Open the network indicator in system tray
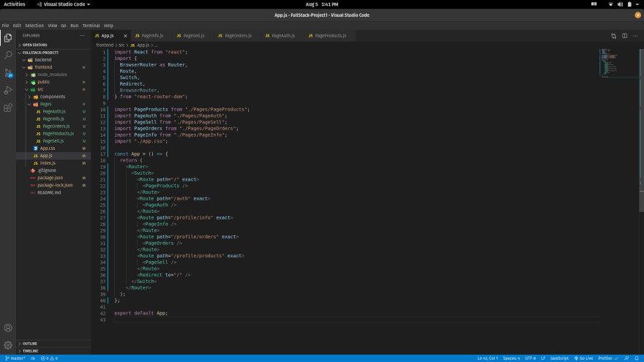Viewport: 644px width, 362px height. (x=611, y=4)
